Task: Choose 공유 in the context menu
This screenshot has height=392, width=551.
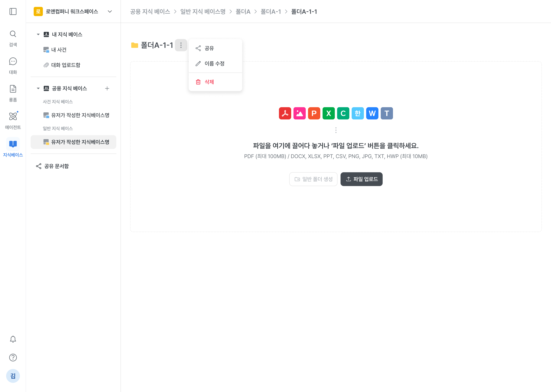Action: point(215,48)
